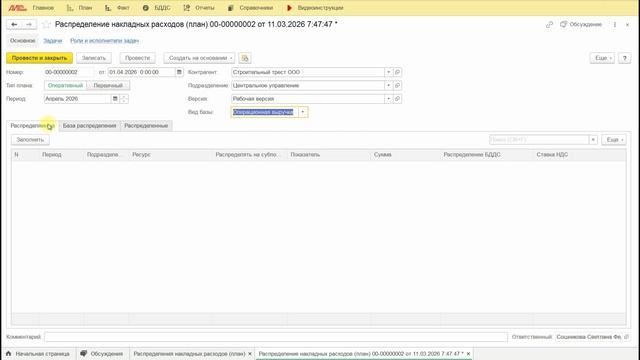Open the Главное menu section
Image resolution: width=640 pixels, height=360 pixels.
[43, 8]
